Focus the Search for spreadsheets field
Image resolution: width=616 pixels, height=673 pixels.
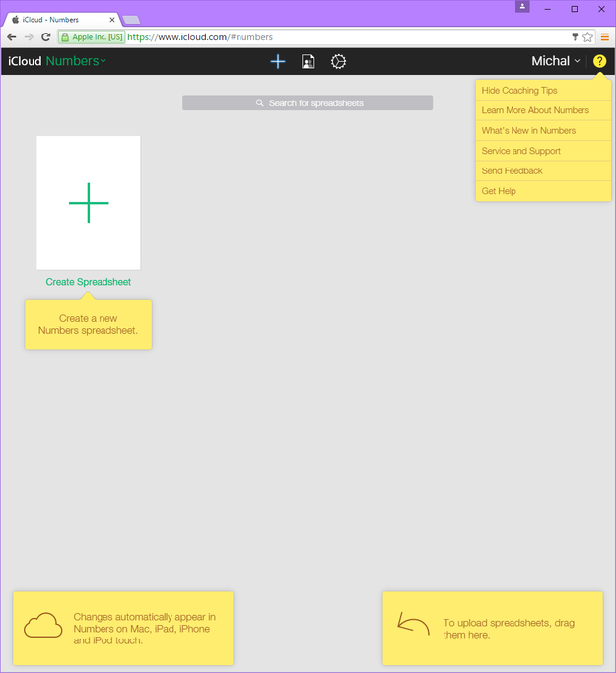point(308,103)
